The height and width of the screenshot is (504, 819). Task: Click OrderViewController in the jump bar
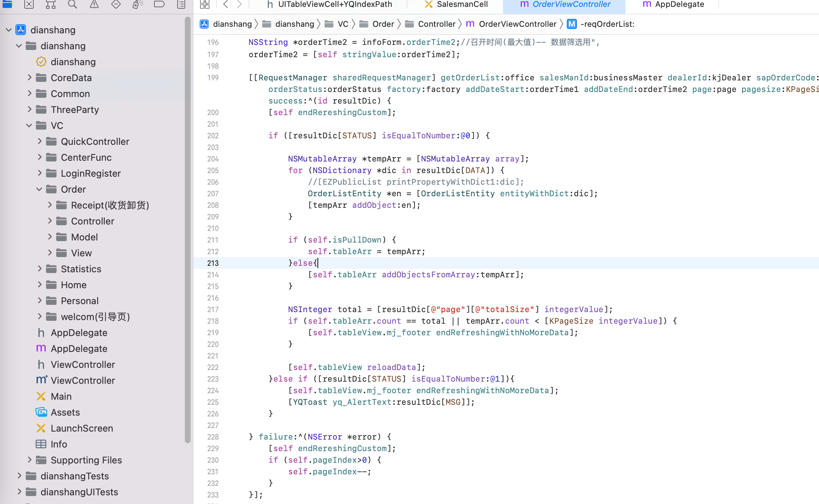pos(517,24)
